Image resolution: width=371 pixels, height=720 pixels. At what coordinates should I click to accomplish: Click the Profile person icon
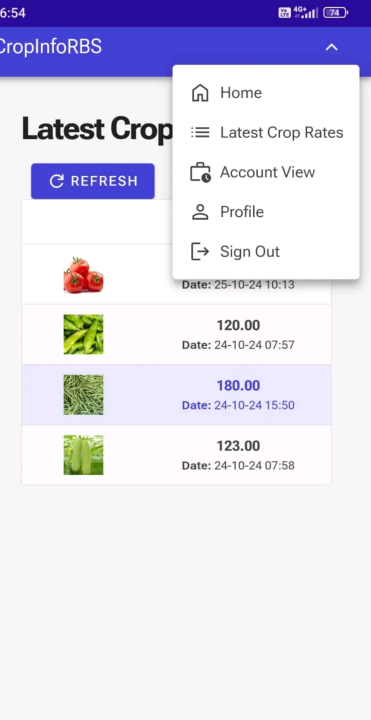[x=200, y=212]
